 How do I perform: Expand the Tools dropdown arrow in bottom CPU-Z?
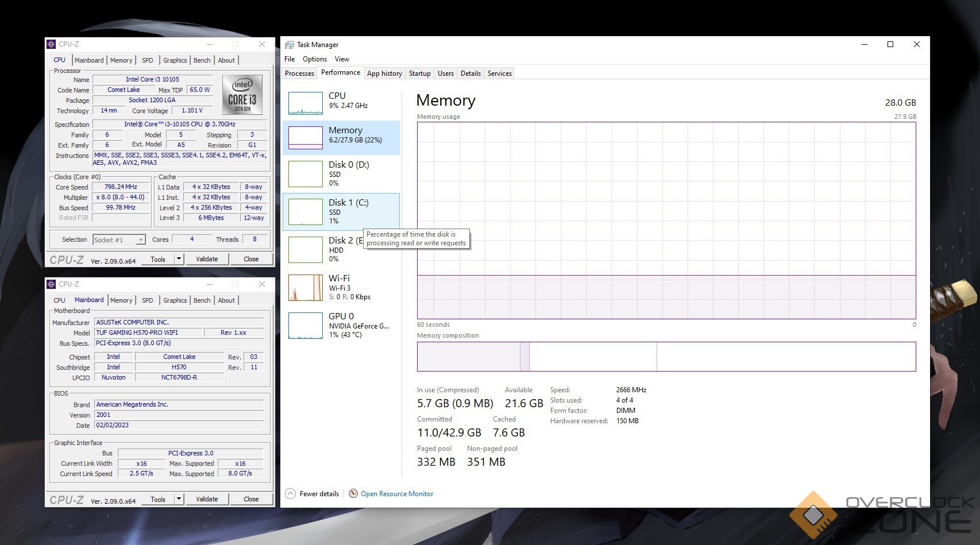tap(179, 499)
